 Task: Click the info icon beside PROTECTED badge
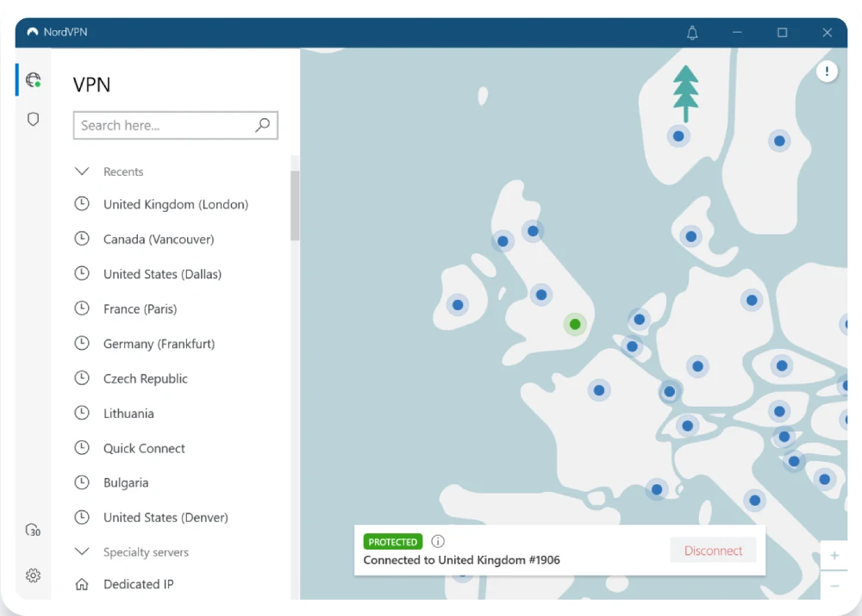coord(438,542)
